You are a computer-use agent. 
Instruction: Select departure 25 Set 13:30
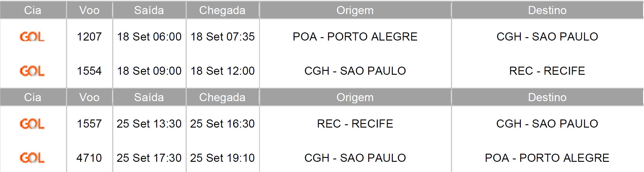pos(149,124)
